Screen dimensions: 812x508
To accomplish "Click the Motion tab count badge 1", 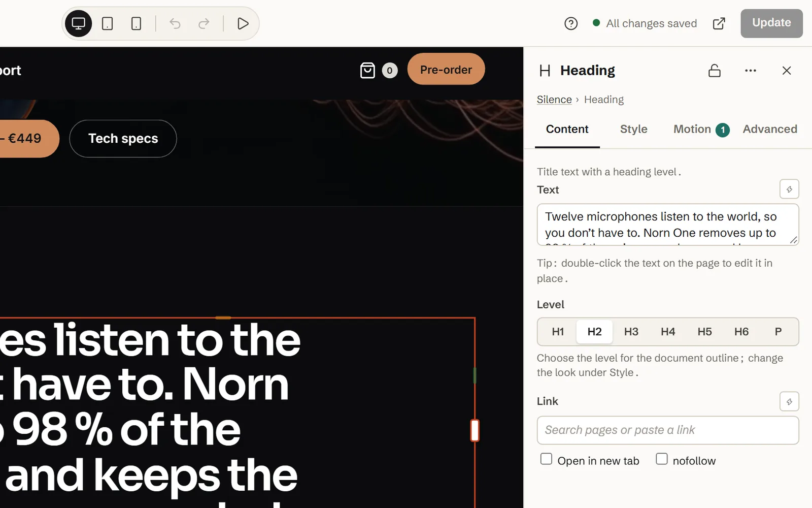I will click(x=723, y=130).
